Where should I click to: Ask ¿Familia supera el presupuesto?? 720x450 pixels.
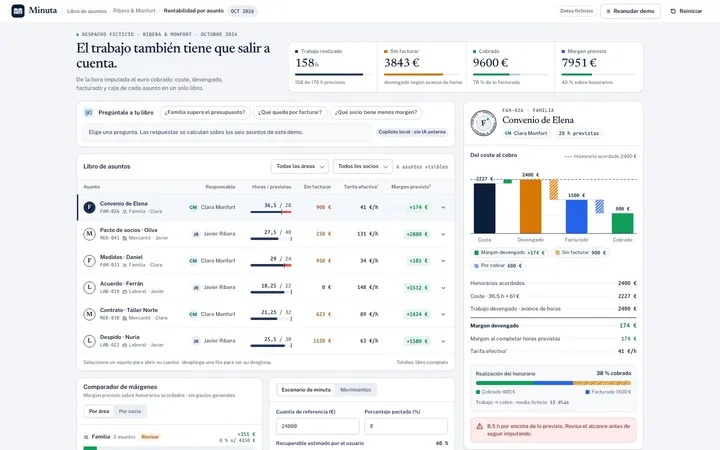[205, 112]
